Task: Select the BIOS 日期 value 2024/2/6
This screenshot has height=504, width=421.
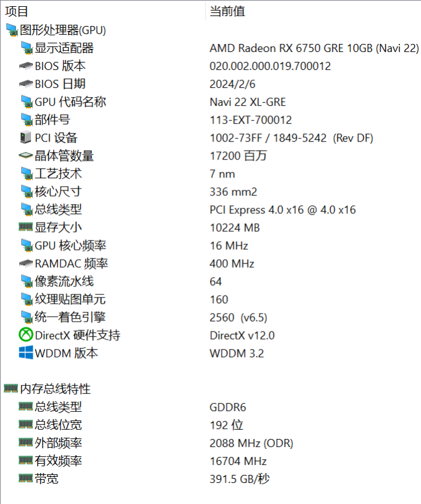Action: pyautogui.click(x=232, y=84)
